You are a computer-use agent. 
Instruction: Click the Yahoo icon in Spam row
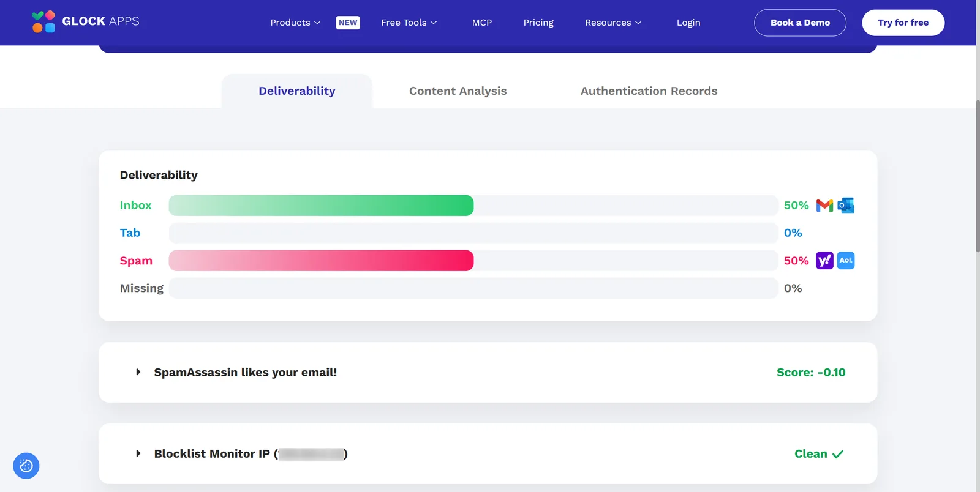tap(824, 261)
